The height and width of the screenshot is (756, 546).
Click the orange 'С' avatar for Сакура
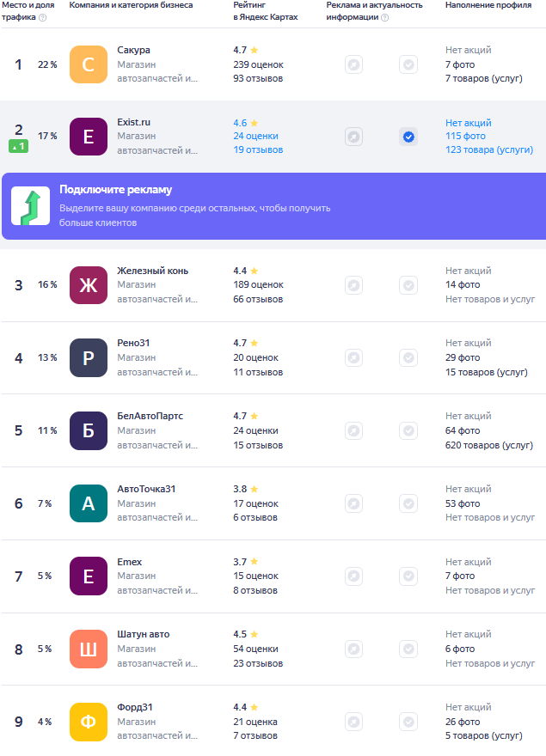88,64
